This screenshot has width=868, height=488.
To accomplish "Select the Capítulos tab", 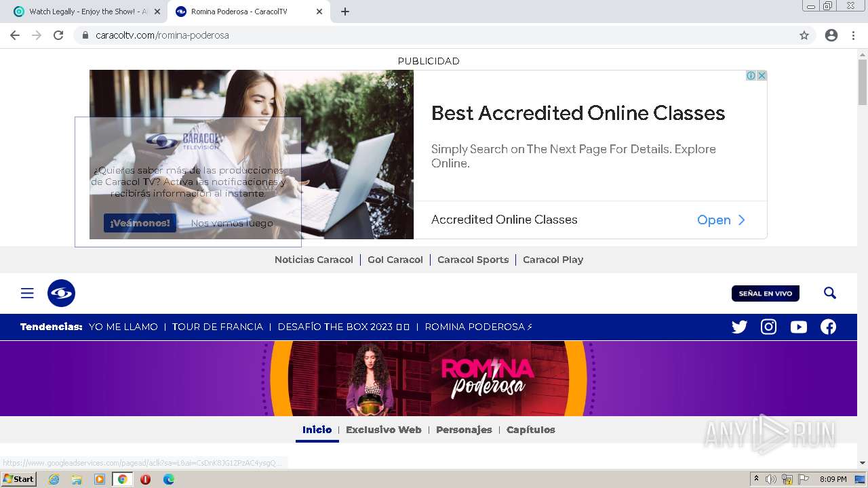I will coord(530,430).
